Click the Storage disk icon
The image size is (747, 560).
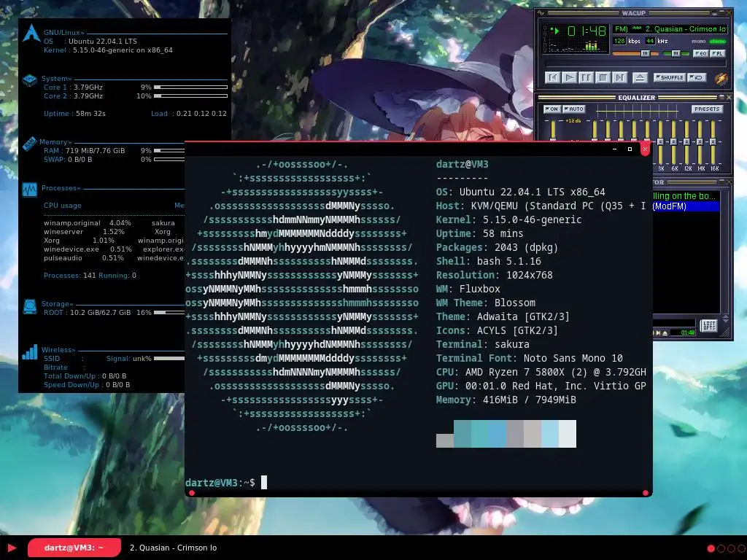29,307
